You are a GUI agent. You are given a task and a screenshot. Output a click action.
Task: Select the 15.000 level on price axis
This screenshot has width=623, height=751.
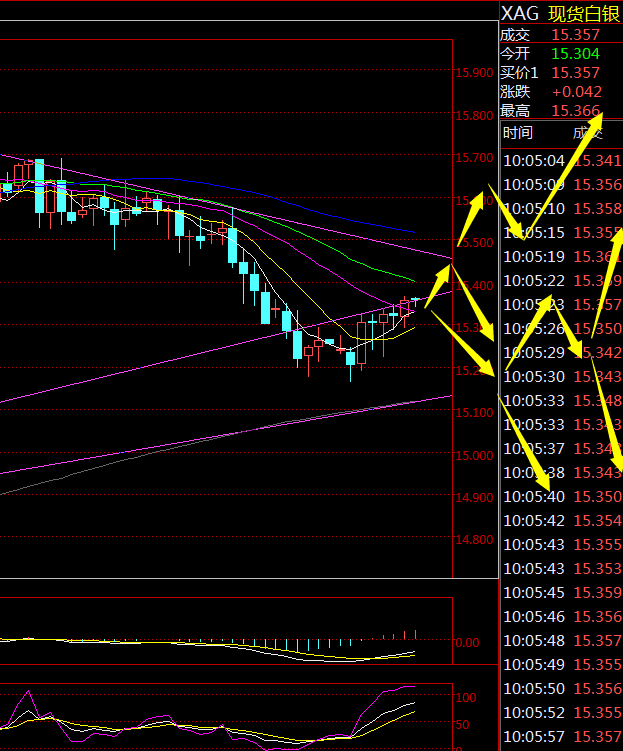(473, 455)
